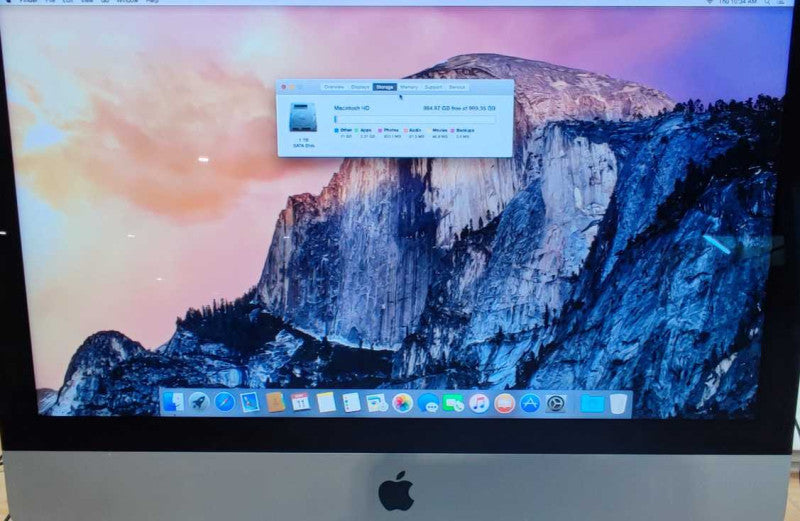
Task: Open the blue Downloads folder in dock
Action: click(592, 404)
